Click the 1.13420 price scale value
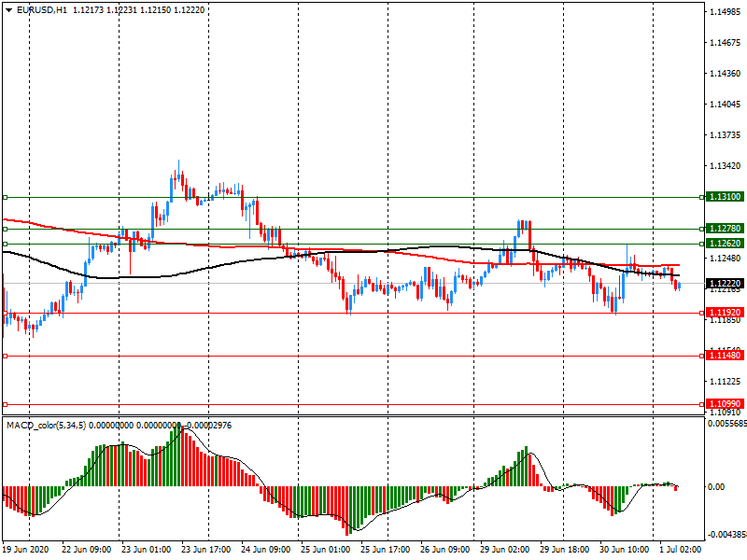 pyautogui.click(x=726, y=166)
